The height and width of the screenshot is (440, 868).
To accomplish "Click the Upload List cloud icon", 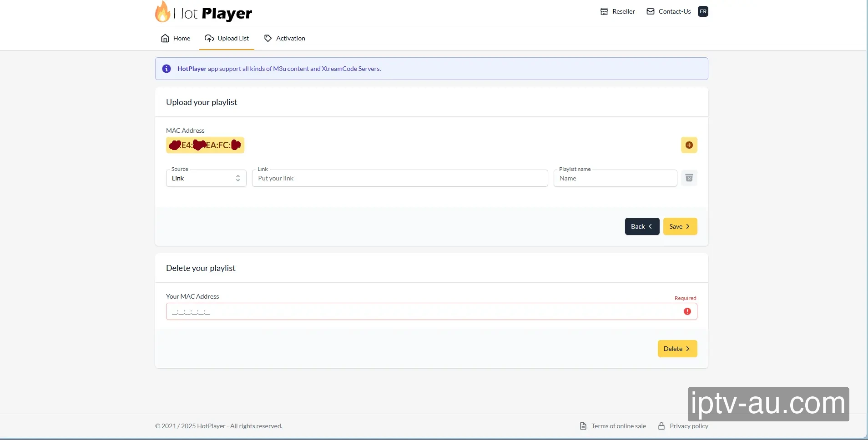I will (x=209, y=38).
